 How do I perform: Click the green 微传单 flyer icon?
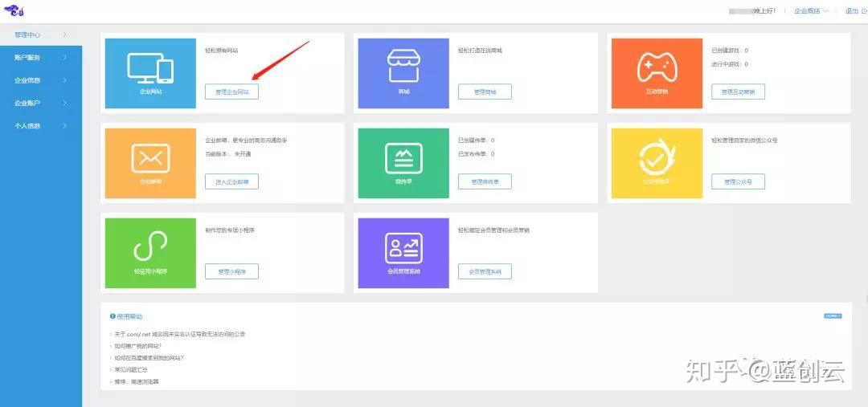[x=403, y=158]
